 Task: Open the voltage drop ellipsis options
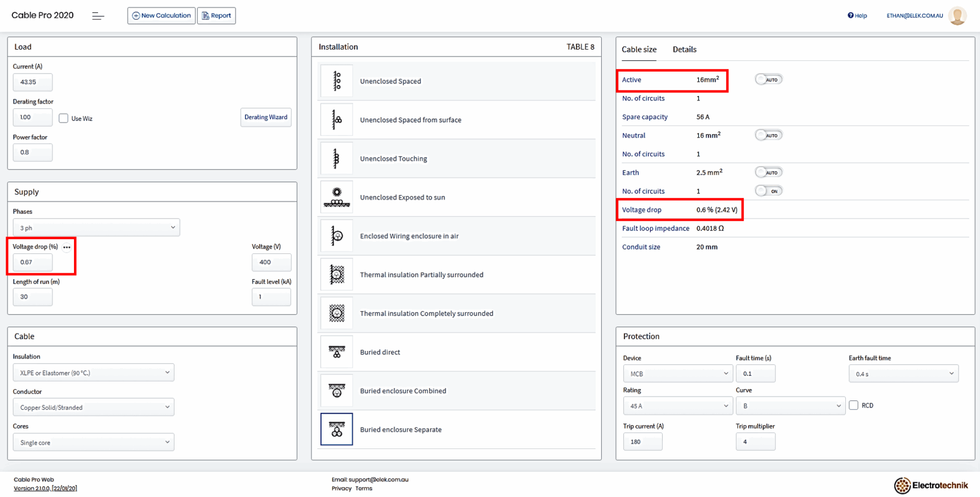66,247
